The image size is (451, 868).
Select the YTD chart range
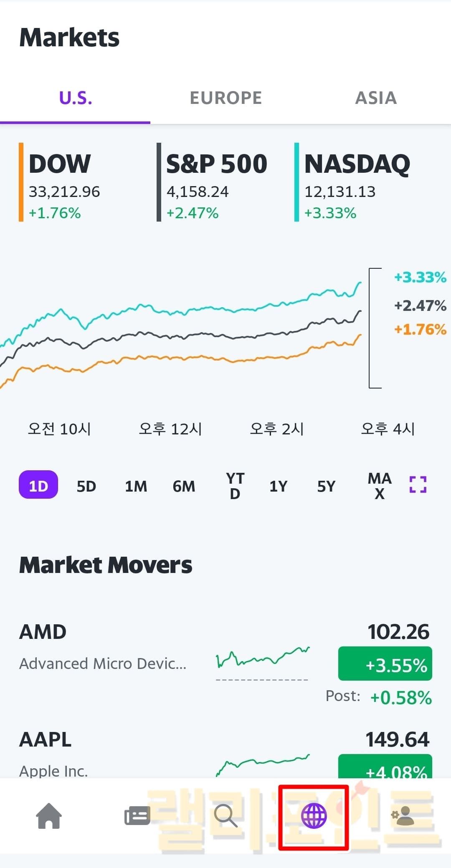click(235, 486)
